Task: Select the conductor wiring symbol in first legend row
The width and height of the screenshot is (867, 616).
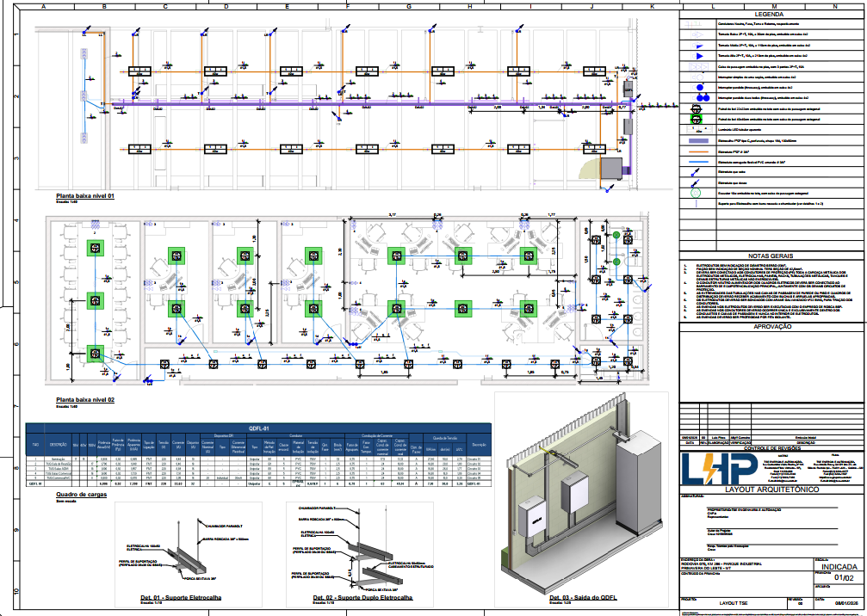Action: [693, 24]
